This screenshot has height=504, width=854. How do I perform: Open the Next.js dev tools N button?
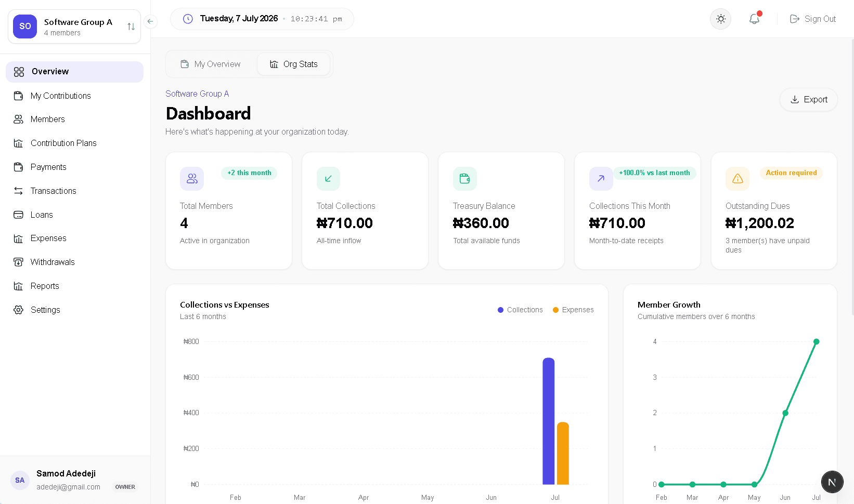point(832,482)
